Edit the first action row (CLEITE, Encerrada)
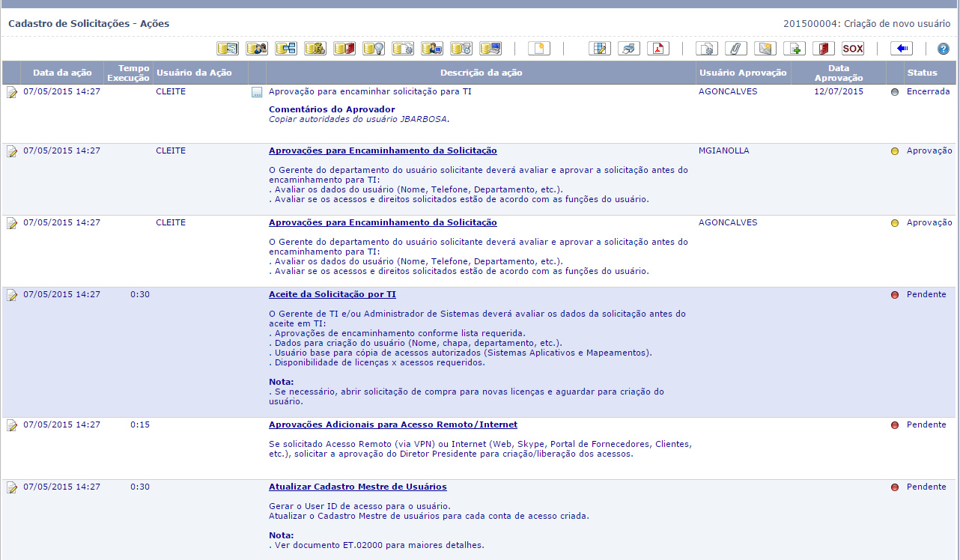Screen dimensions: 960x560 tap(12, 92)
